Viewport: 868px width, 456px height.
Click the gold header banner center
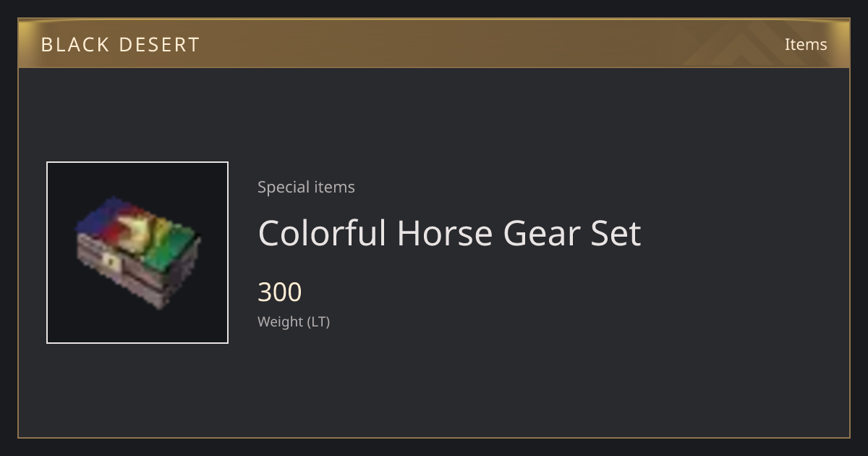tap(434, 43)
